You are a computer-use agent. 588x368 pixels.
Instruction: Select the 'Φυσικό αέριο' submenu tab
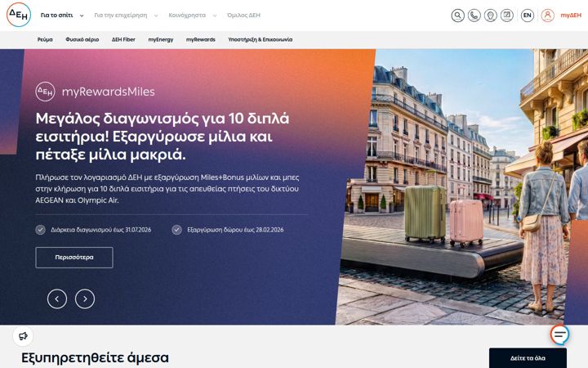pos(82,39)
